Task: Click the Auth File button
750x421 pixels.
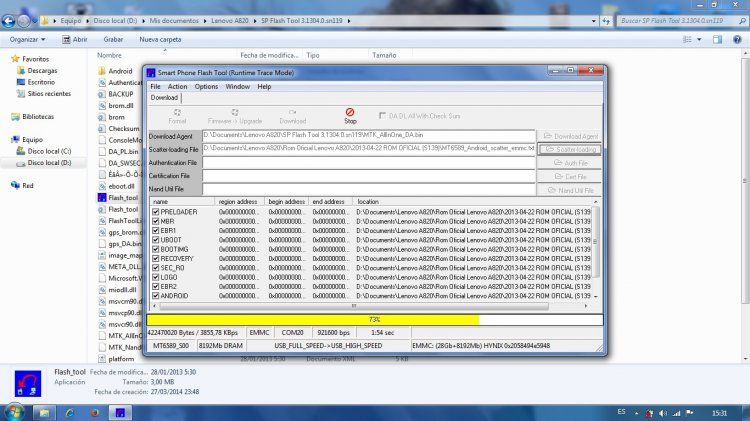Action: (x=570, y=163)
